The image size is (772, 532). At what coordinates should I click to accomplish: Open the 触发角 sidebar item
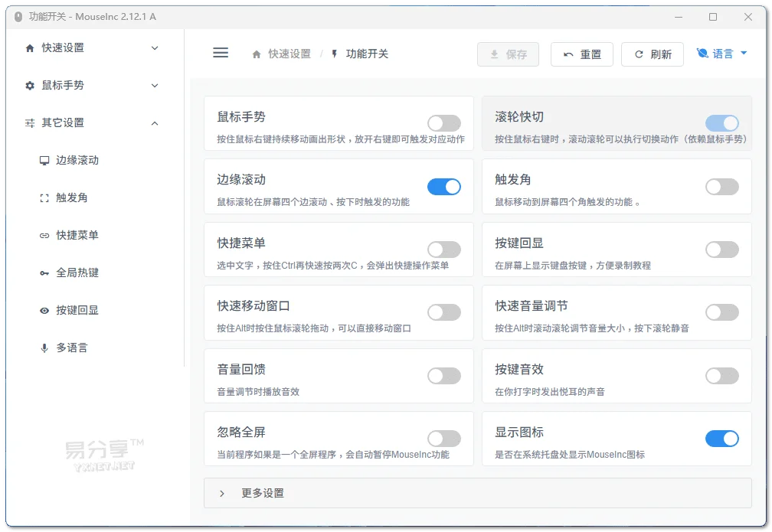point(72,197)
